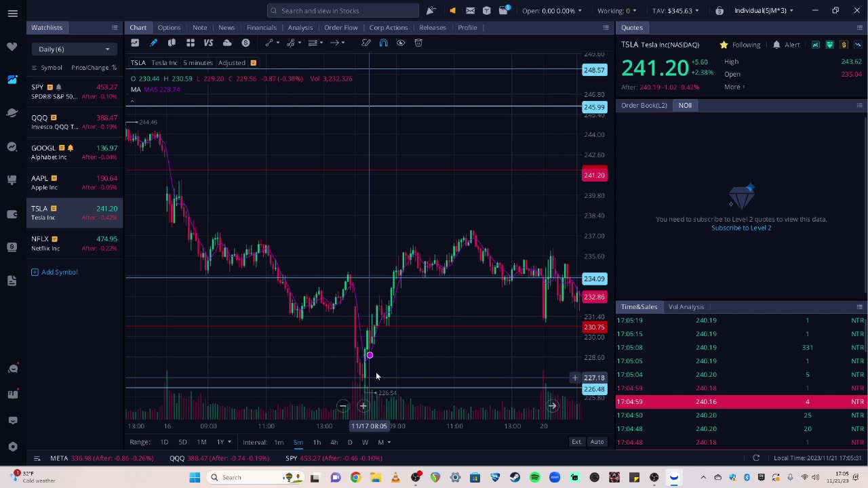Toggle drawings visibility eye icon
This screenshot has width=868, height=488.
click(x=401, y=43)
